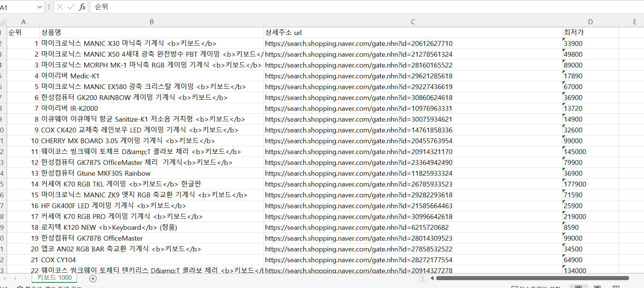Select the price cell 145000
The height and width of the screenshot is (288, 644).
[590, 151]
